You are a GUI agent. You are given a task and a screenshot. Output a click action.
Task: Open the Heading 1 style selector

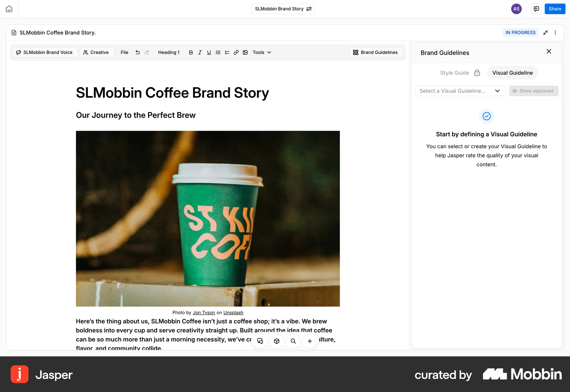pos(169,52)
